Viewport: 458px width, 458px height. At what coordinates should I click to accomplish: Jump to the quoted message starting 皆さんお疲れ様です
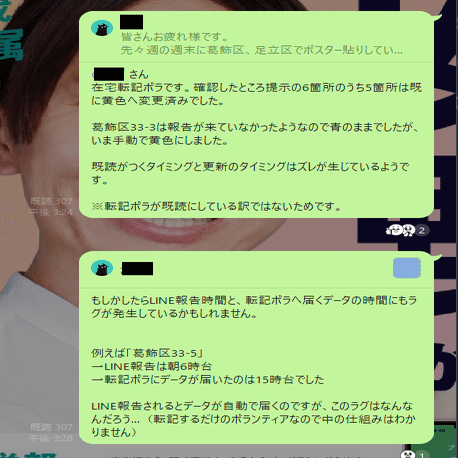pyautogui.click(x=261, y=43)
